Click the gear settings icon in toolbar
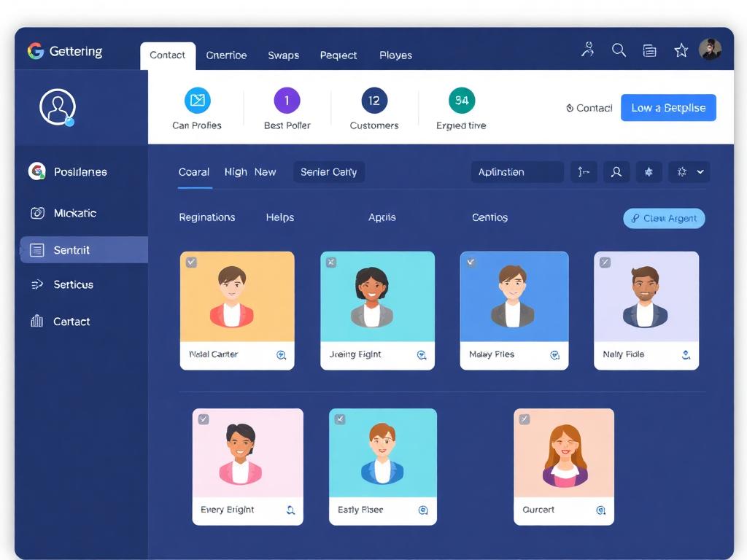 tap(682, 172)
